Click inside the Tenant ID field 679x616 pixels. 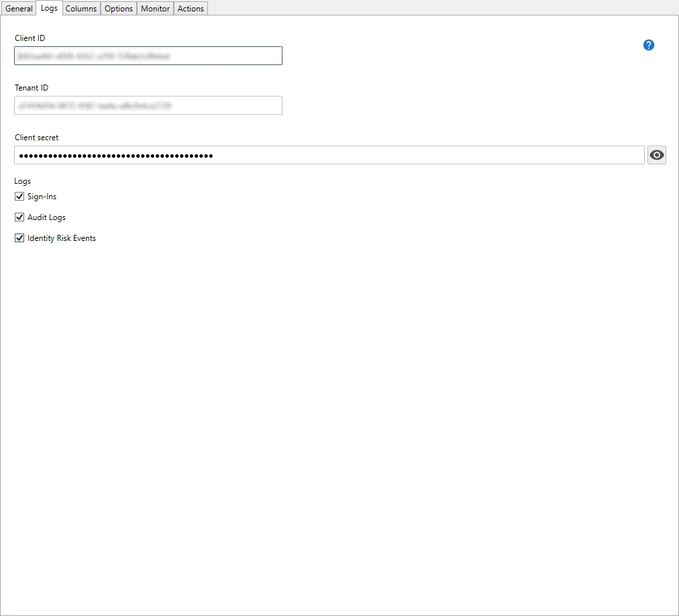click(x=148, y=105)
